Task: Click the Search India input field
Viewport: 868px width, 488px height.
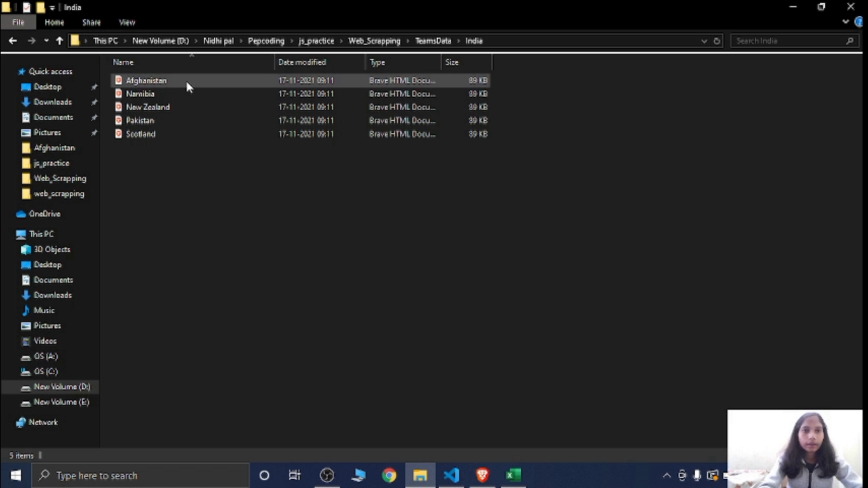Action: (788, 41)
